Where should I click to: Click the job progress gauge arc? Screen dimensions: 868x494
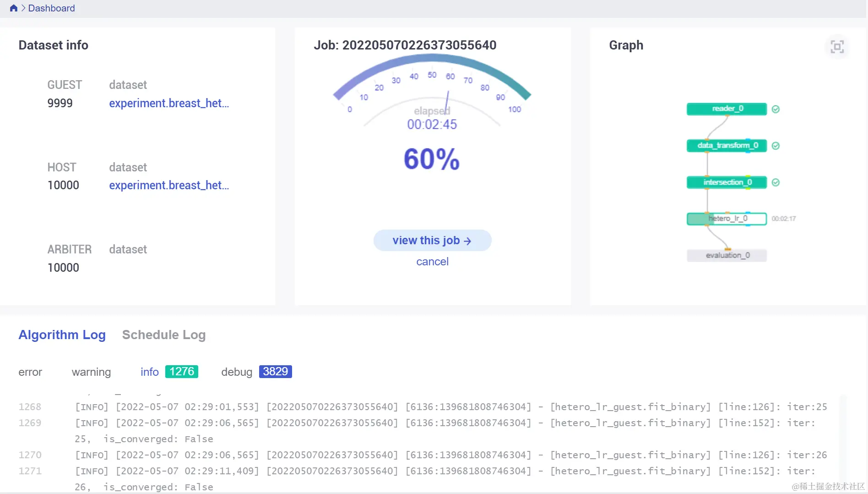pos(432,58)
